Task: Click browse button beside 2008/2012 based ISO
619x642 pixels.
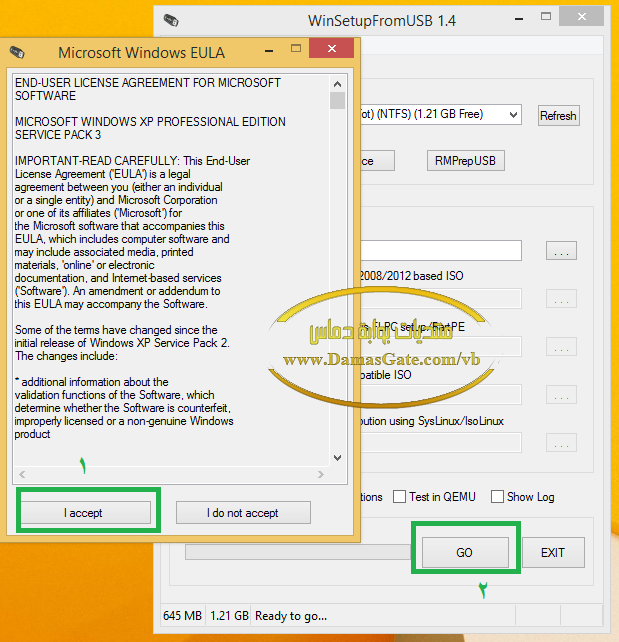Action: [561, 299]
